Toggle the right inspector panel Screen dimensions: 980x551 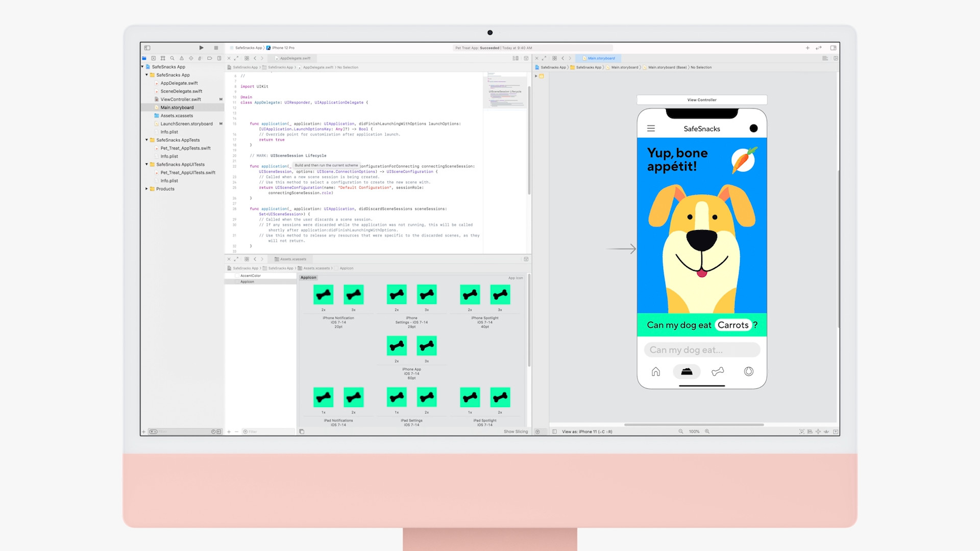coord(833,48)
